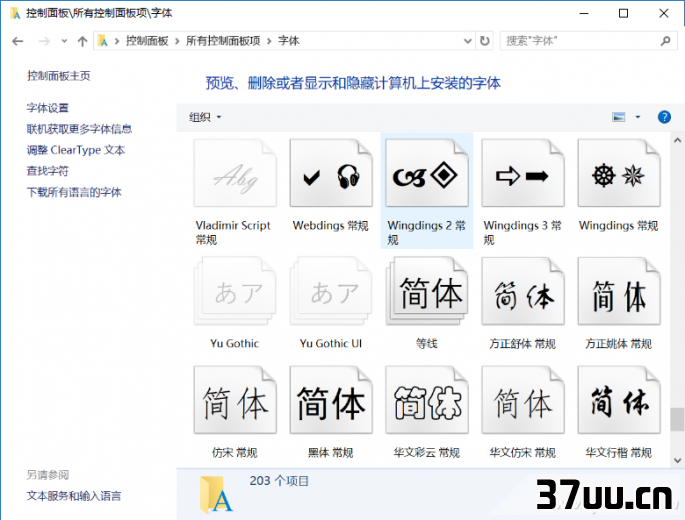Open 联机获取更多字体信息 link
Image resolution: width=685 pixels, height=520 pixels.
tap(79, 129)
